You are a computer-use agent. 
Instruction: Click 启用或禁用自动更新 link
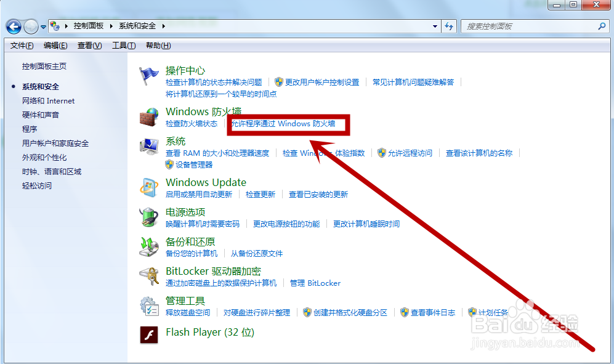point(199,195)
